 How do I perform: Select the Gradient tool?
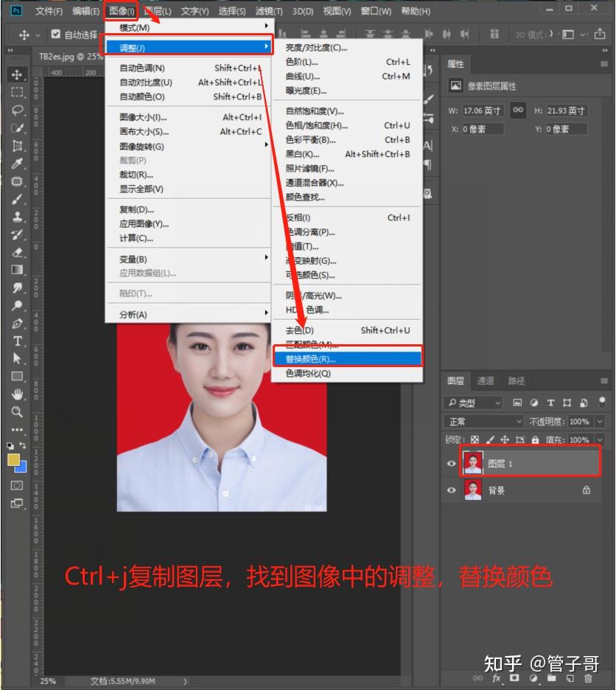coord(17,270)
